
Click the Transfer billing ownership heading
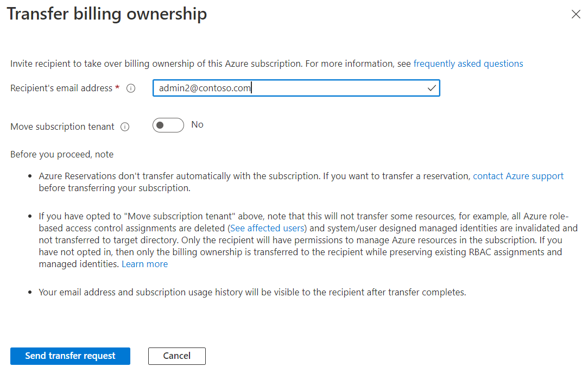[106, 14]
